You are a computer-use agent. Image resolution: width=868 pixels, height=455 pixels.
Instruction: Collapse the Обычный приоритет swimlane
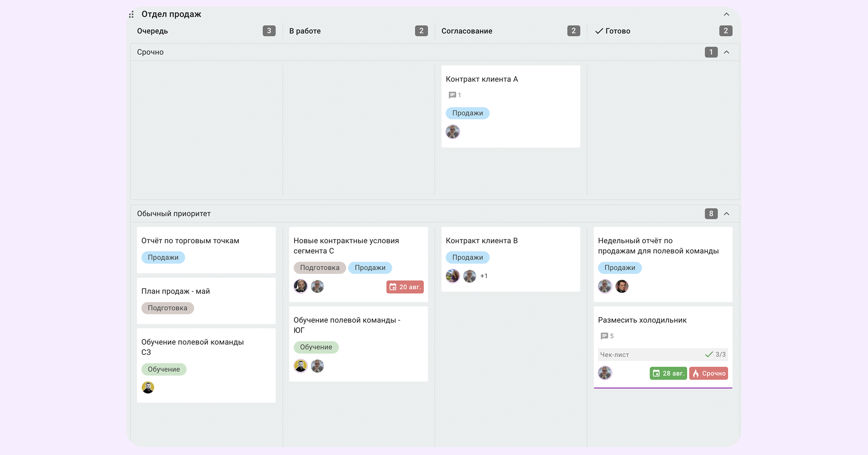coord(726,214)
